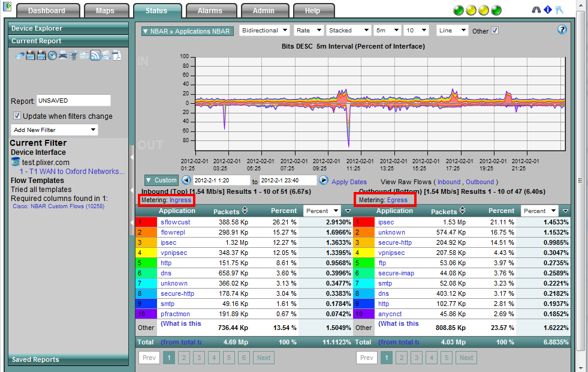Open the Bidirectional direction dropdown
The width and height of the screenshot is (588, 372).
(264, 31)
